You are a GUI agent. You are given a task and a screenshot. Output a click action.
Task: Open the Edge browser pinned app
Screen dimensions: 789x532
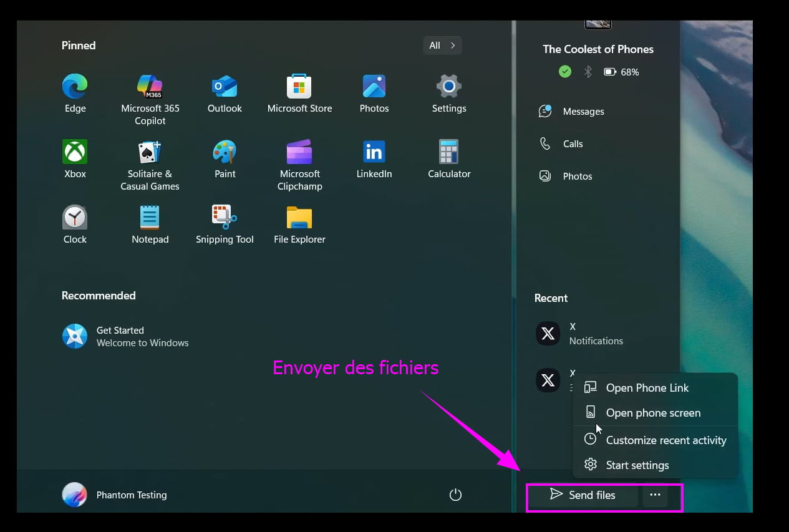click(x=75, y=94)
